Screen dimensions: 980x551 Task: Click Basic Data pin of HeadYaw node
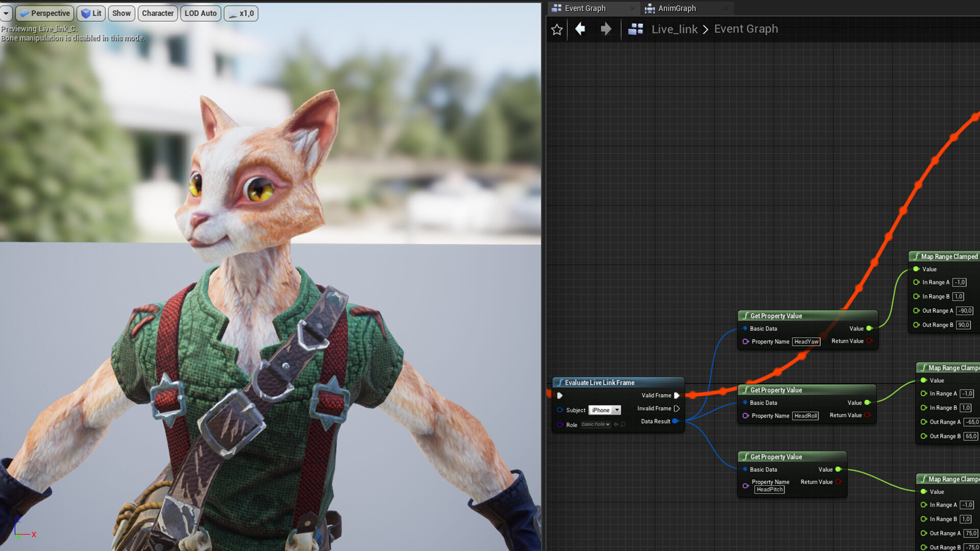coord(745,329)
